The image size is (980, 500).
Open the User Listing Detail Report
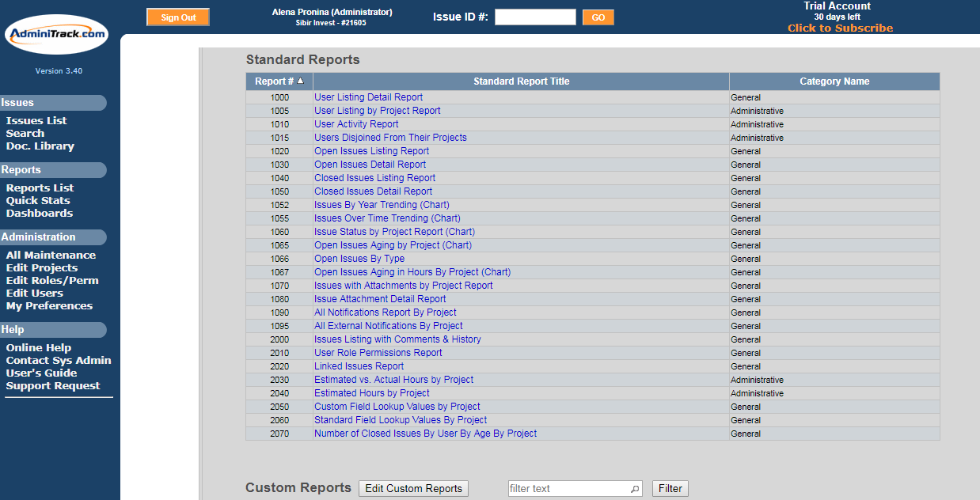pos(368,97)
